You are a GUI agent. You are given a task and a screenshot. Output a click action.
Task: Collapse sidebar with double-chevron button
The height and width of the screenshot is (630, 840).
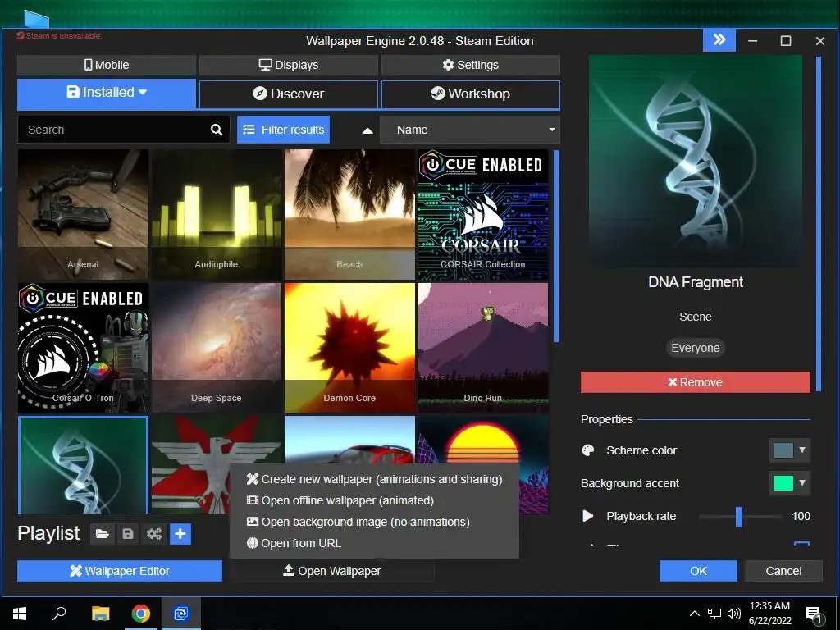[719, 39]
